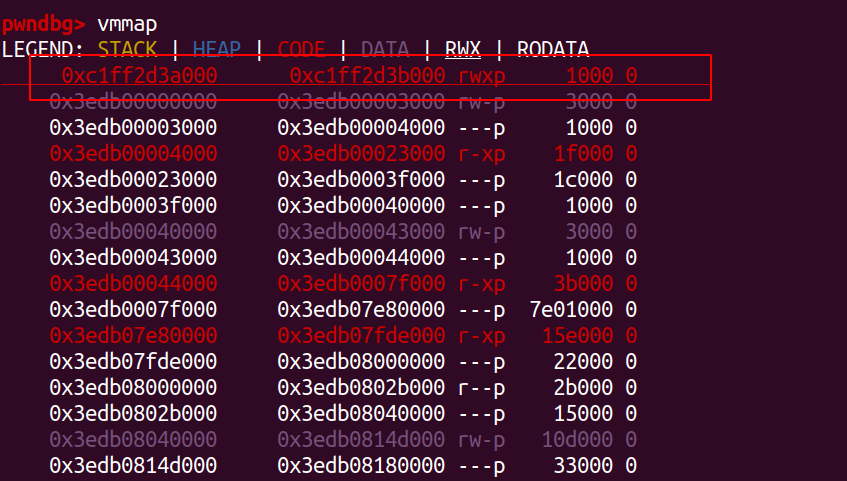
Task: Click the vmmap command text
Action: point(127,22)
